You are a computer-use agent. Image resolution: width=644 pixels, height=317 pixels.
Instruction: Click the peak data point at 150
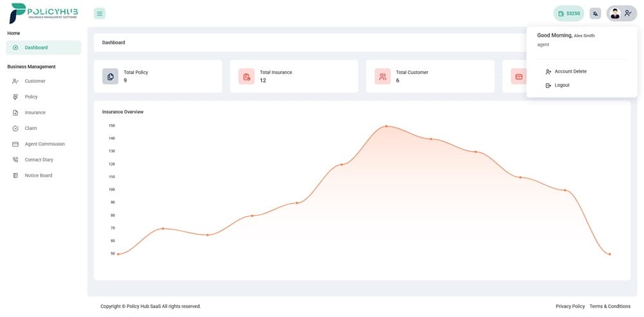[386, 126]
